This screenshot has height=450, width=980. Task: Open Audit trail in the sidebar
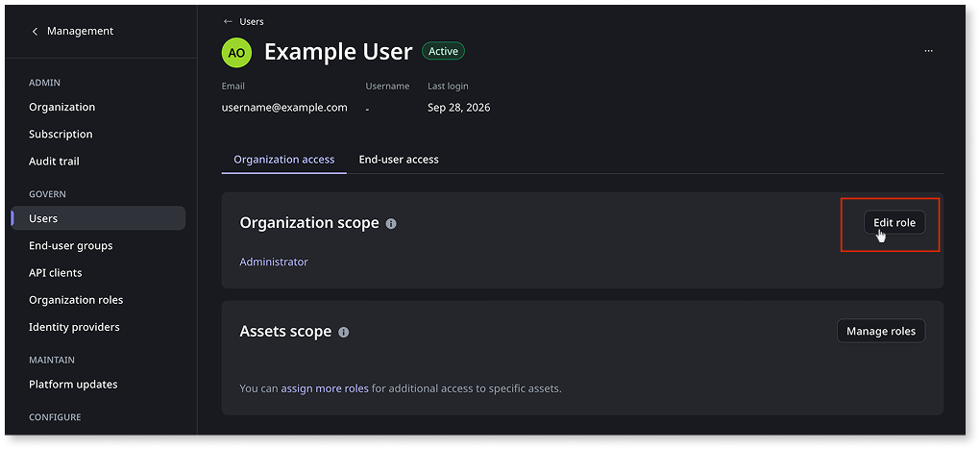pos(54,161)
